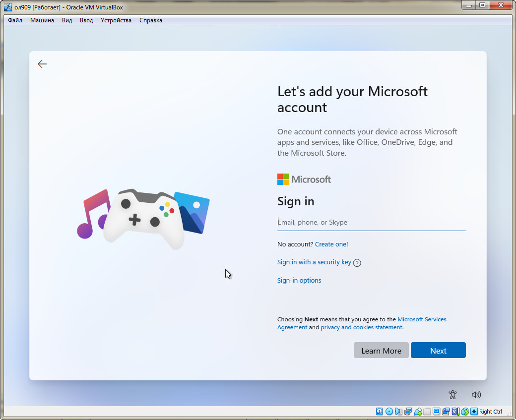The width and height of the screenshot is (516, 420).
Task: Focus the Email, phone, or Skype field
Action: 371,223
